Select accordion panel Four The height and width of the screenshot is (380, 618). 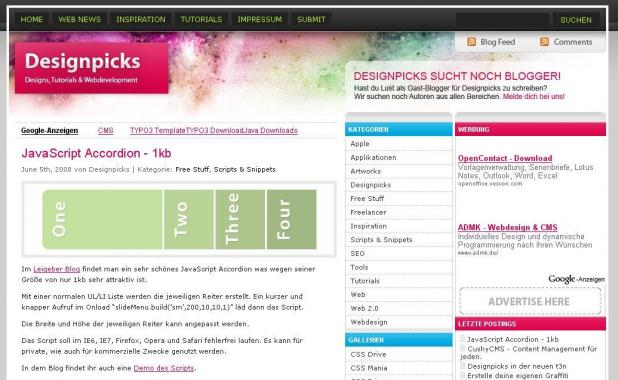292,220
